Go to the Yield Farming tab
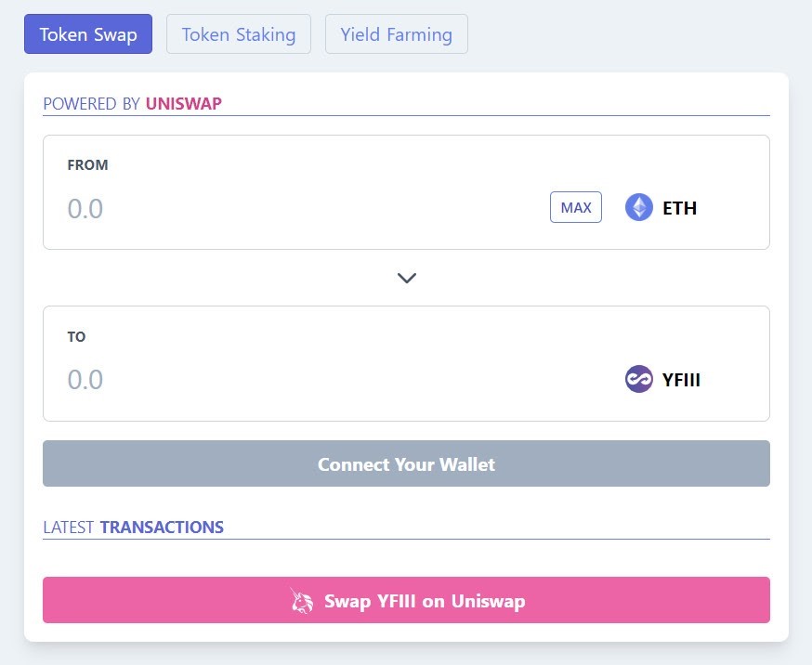Viewport: 812px width, 665px height. click(397, 34)
